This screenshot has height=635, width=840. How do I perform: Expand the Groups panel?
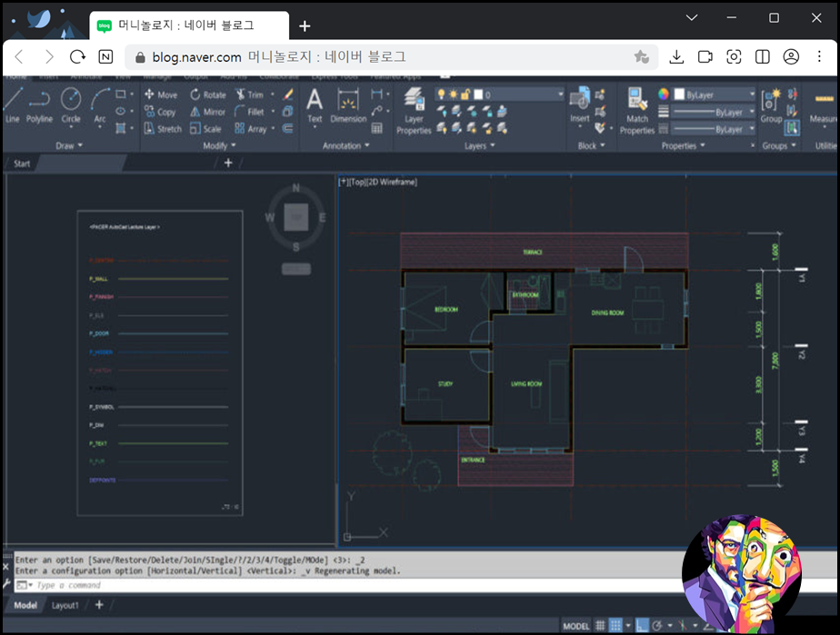click(779, 145)
